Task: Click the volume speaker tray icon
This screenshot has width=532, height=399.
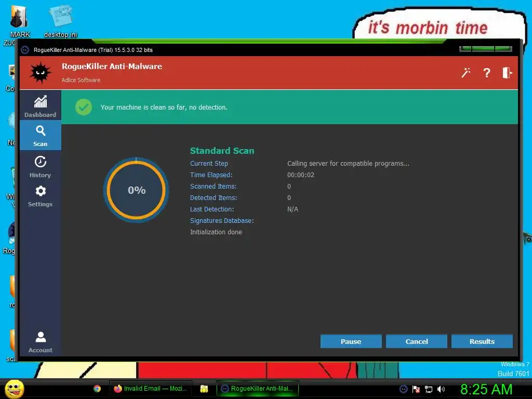Action: (441, 389)
